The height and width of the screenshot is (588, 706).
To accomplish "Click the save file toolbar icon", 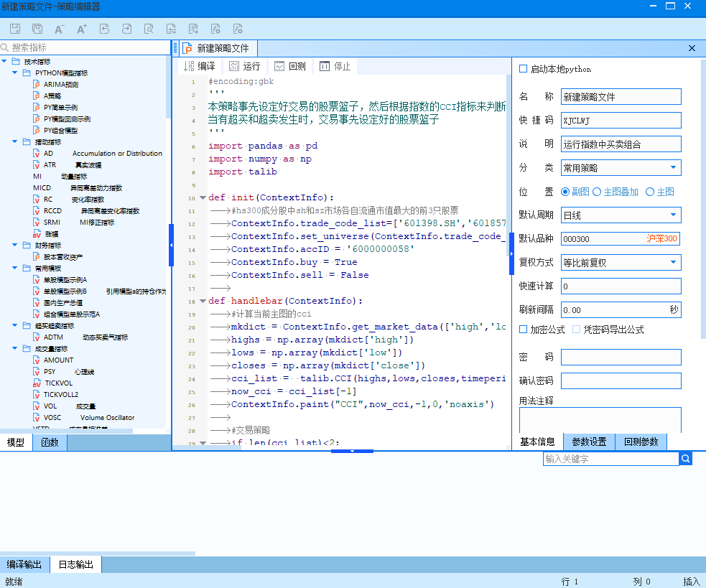I will [x=15, y=29].
